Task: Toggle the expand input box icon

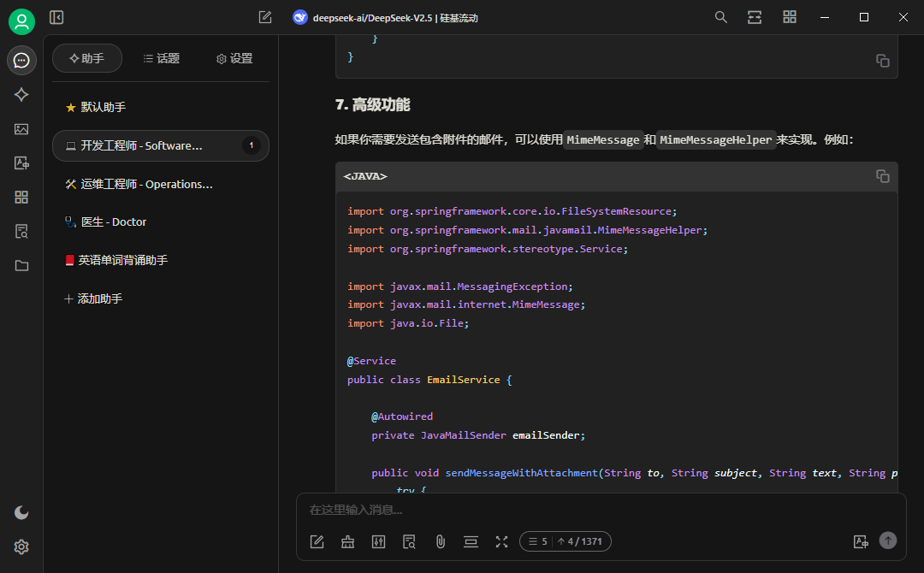Action: tap(501, 541)
